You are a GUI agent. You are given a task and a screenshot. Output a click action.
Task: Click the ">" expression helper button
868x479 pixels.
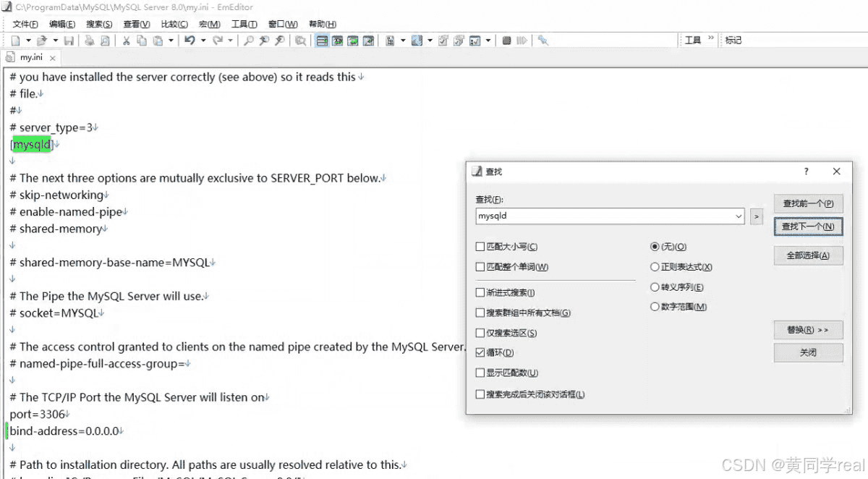(757, 216)
